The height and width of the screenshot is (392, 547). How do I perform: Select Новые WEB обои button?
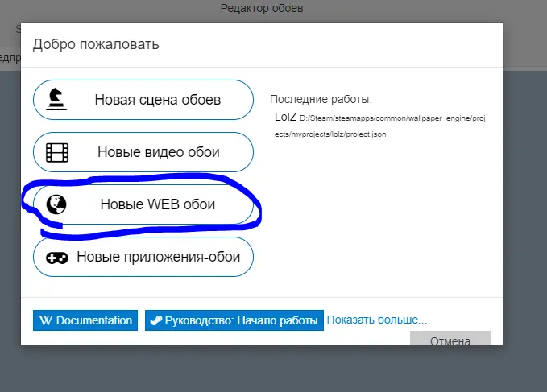[143, 204]
